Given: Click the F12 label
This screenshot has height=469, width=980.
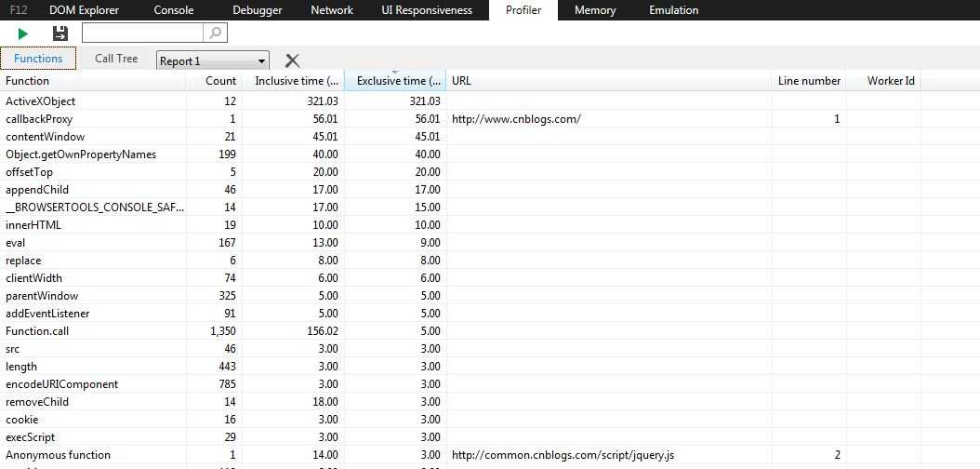Looking at the screenshot, I should 18,10.
